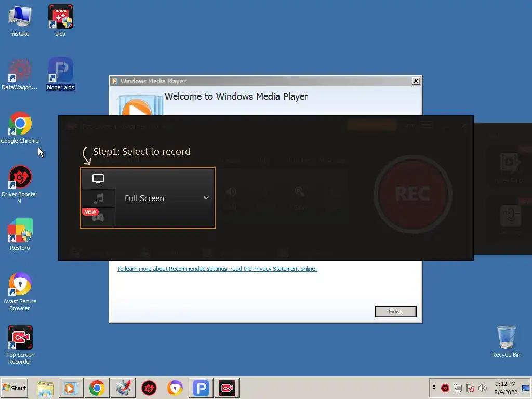Screen dimensions: 532x399
Task: Show hidden system tray icons
Action: (x=434, y=388)
